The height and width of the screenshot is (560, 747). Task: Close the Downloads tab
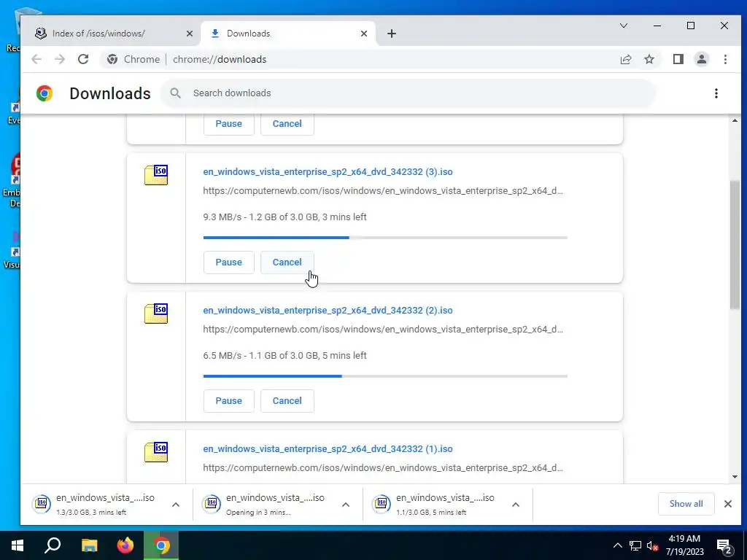click(x=364, y=34)
